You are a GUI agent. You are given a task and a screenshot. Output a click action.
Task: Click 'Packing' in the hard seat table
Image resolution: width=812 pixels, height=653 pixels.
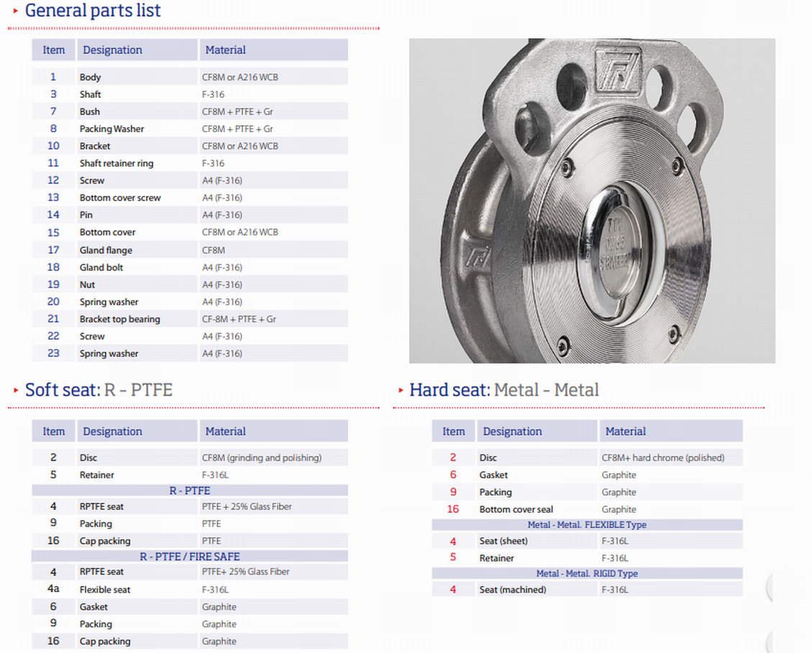(496, 492)
